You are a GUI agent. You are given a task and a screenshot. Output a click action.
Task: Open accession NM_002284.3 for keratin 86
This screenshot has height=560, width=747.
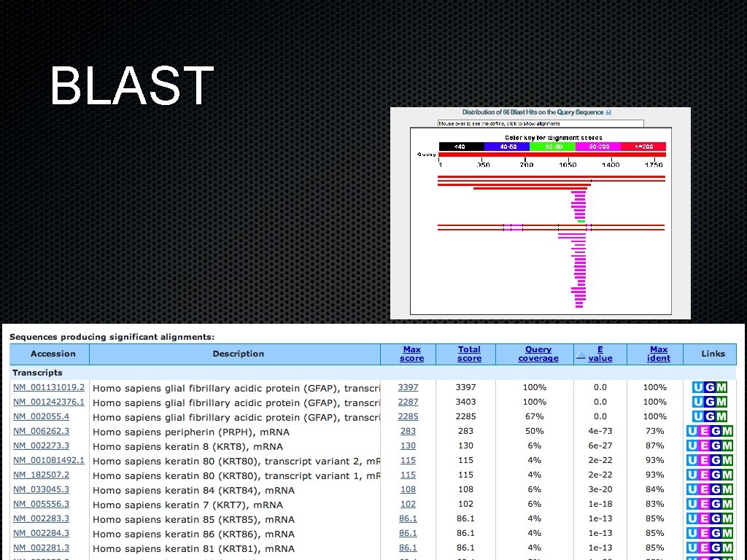[41, 533]
